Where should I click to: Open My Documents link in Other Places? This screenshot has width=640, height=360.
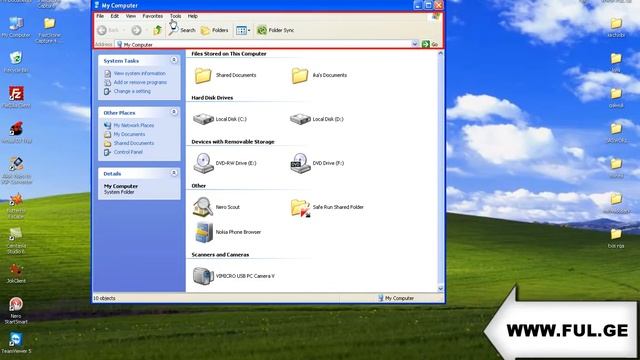129,134
